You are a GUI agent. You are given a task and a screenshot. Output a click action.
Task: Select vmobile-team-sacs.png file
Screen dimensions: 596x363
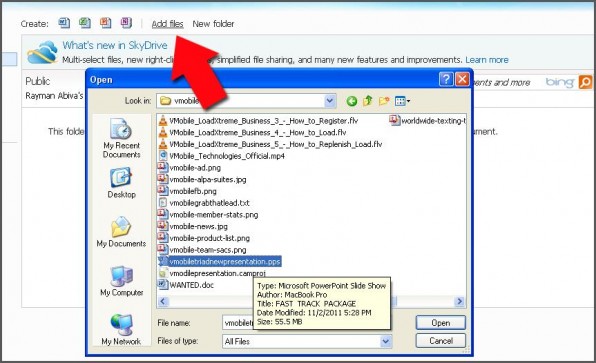pos(202,250)
